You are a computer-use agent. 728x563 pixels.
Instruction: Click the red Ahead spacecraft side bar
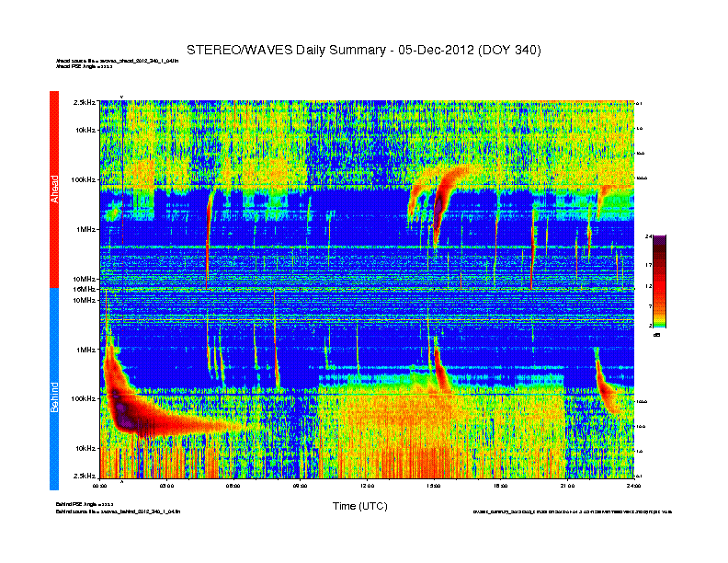tap(54, 189)
